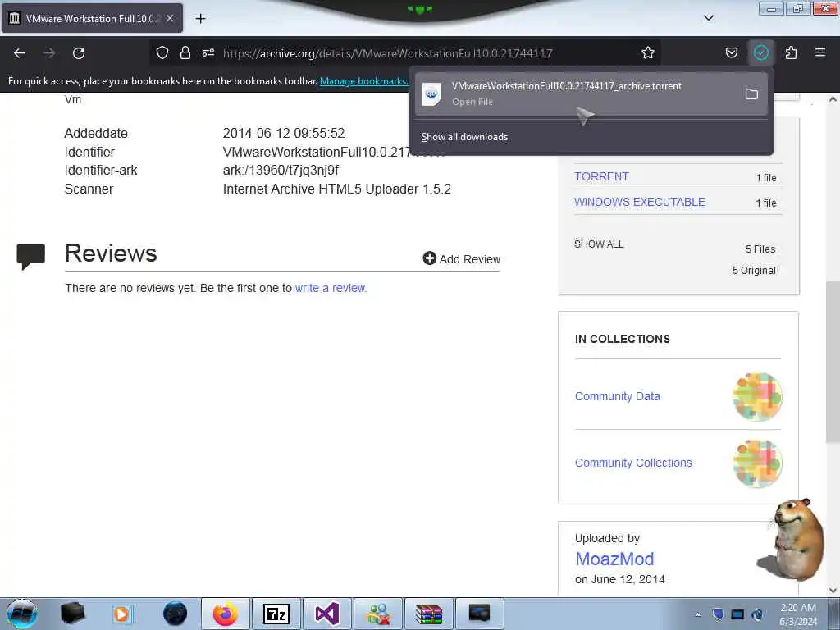This screenshot has width=840, height=630.
Task: Launch the media player taskbar icon
Action: pyautogui.click(x=122, y=614)
